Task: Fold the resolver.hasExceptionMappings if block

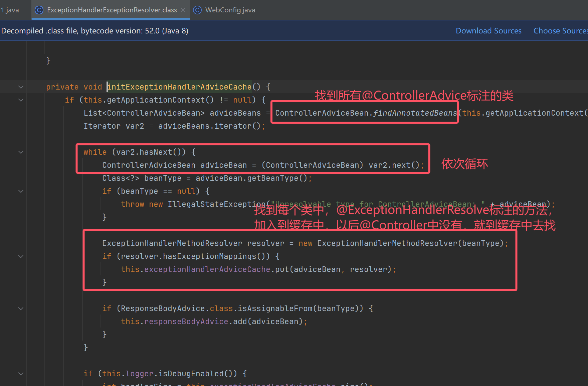Action: (x=21, y=256)
